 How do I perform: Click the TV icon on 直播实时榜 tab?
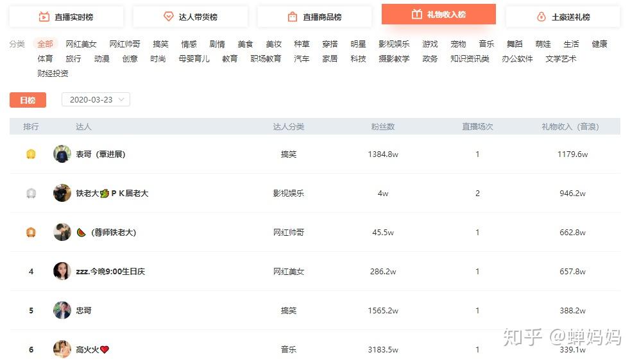pos(44,17)
